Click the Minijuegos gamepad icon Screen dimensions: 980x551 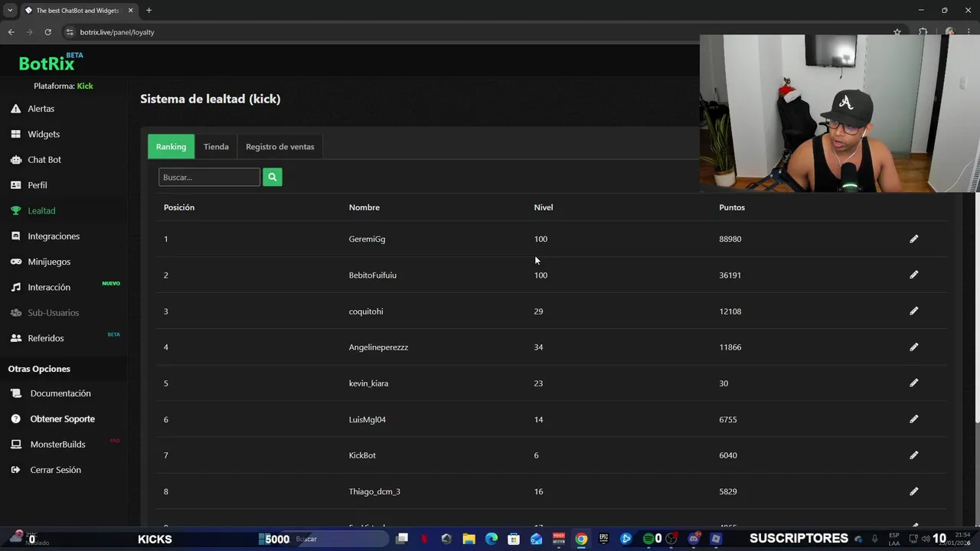[15, 262]
